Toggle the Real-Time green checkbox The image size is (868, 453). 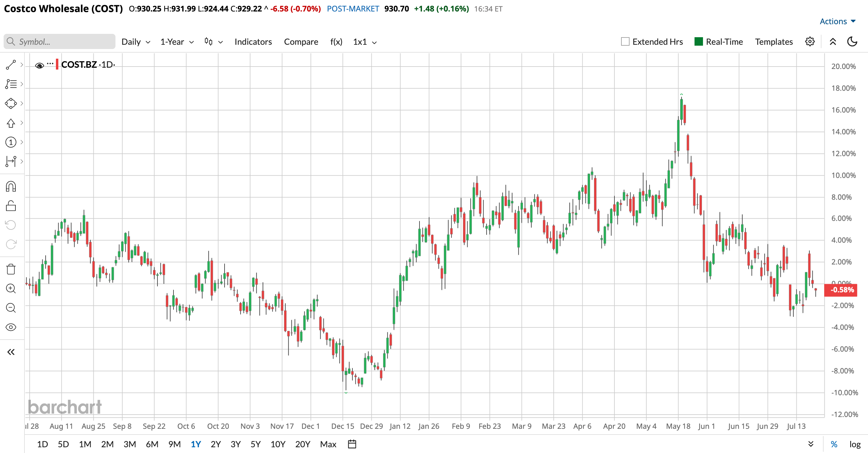tap(699, 42)
